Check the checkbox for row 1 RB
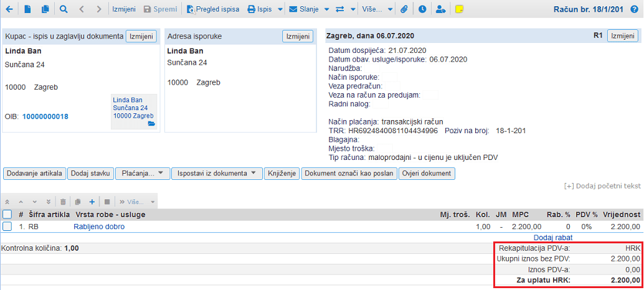Screen dimensions: 644x290 click(x=7, y=227)
